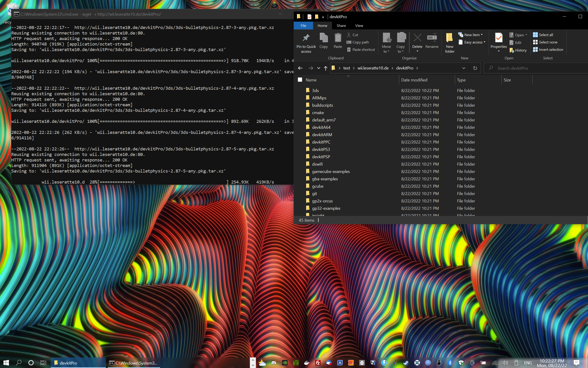Open Steam tray icon in taskbar
The image size is (588, 368).
(406, 363)
